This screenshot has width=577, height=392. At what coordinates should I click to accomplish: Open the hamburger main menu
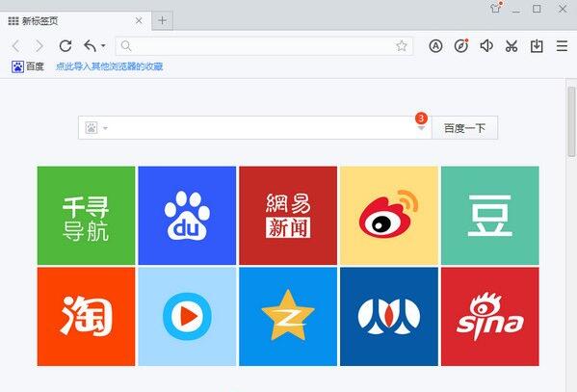562,46
